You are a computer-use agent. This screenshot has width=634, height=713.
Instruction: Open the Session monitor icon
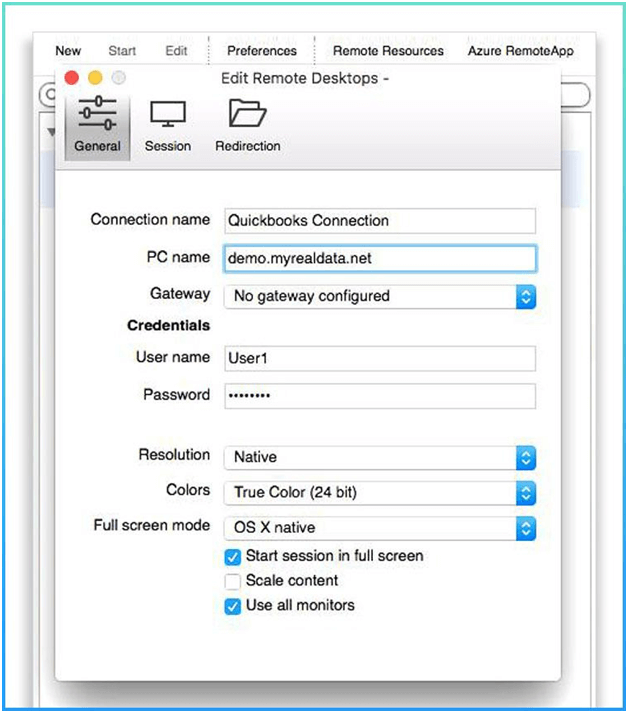point(167,116)
